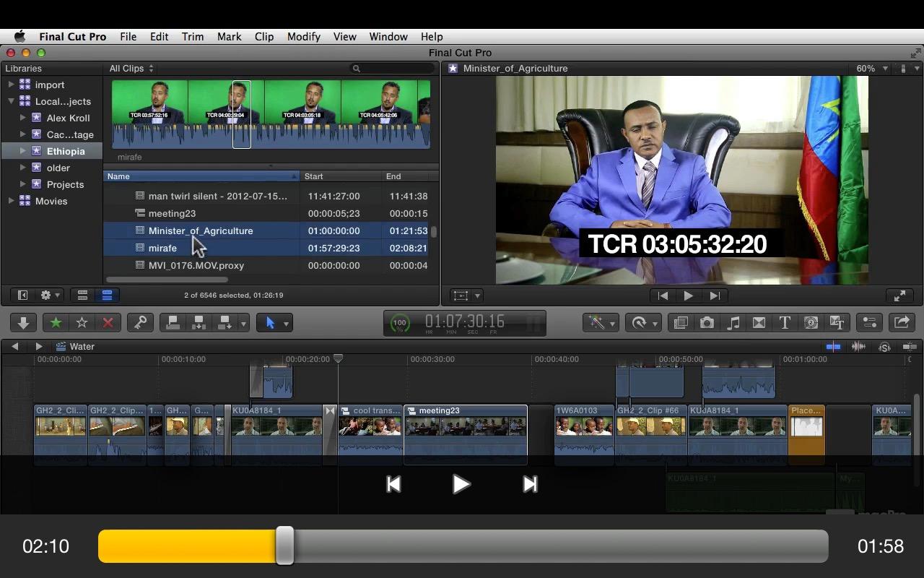Open the retime speed menu
This screenshot has width=924, height=578.
coord(643,323)
